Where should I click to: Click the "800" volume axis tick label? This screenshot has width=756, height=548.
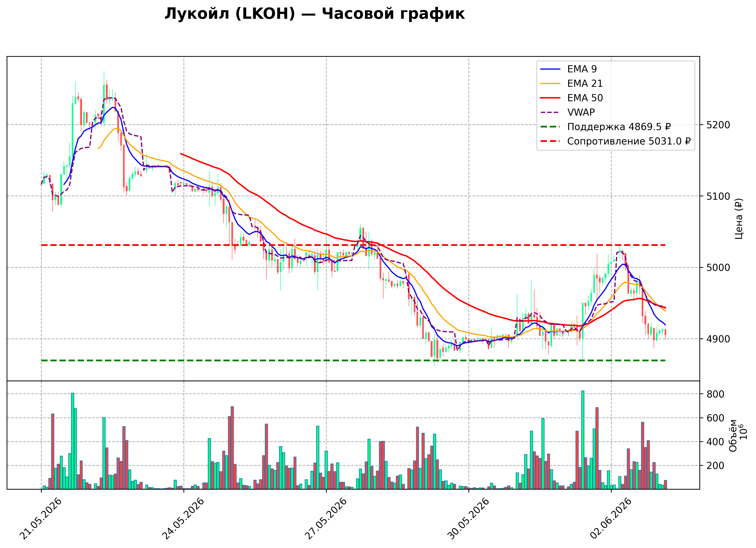click(x=715, y=394)
